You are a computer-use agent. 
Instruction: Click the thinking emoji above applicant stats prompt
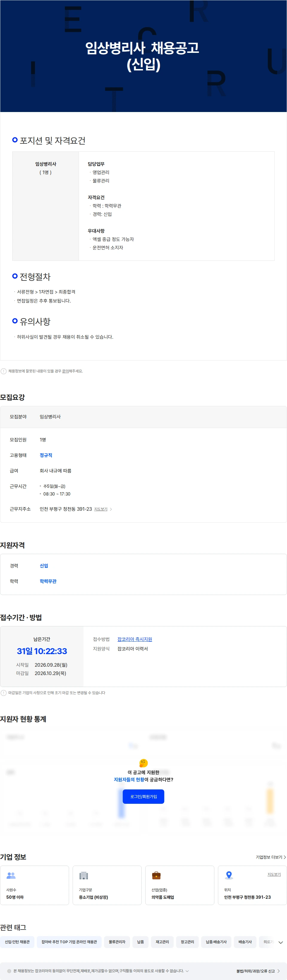[143, 763]
